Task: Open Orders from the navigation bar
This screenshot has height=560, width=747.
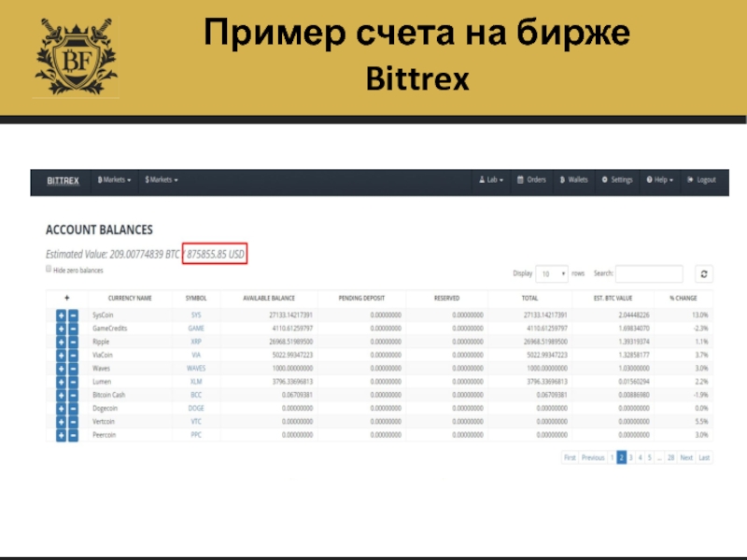Action: click(531, 180)
